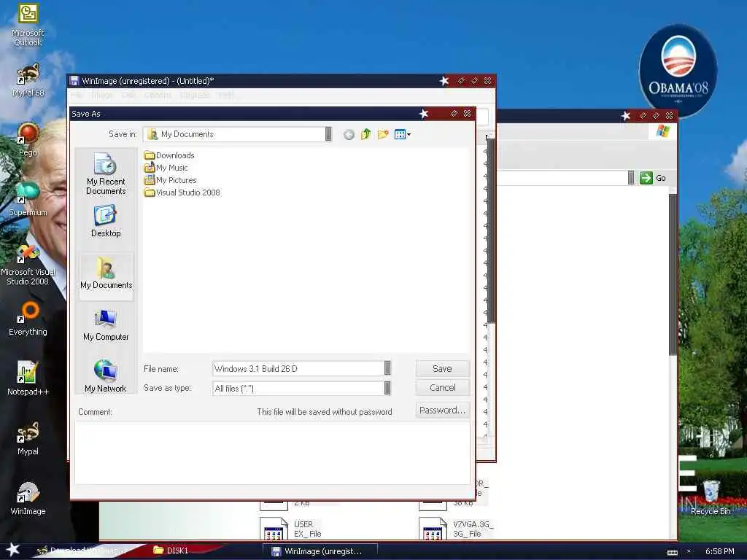Open the Pego desktop shortcut
Image resolution: width=747 pixels, height=560 pixels.
pyautogui.click(x=28, y=139)
